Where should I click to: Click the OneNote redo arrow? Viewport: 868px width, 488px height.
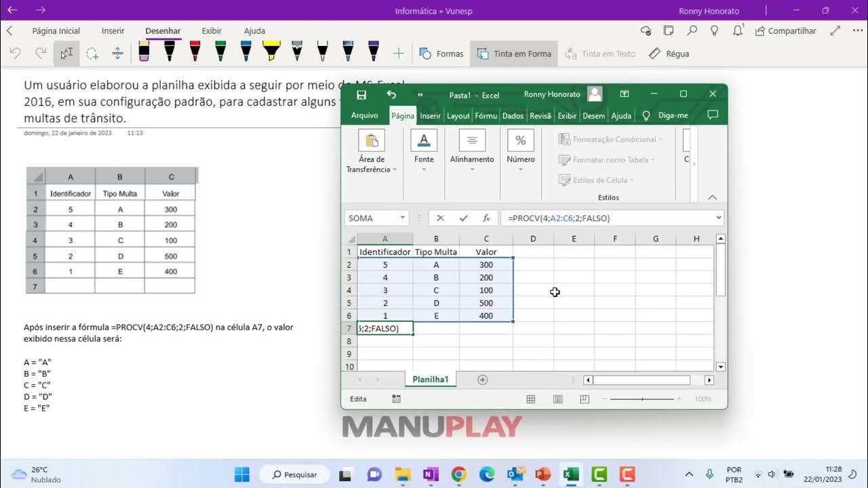click(x=41, y=54)
